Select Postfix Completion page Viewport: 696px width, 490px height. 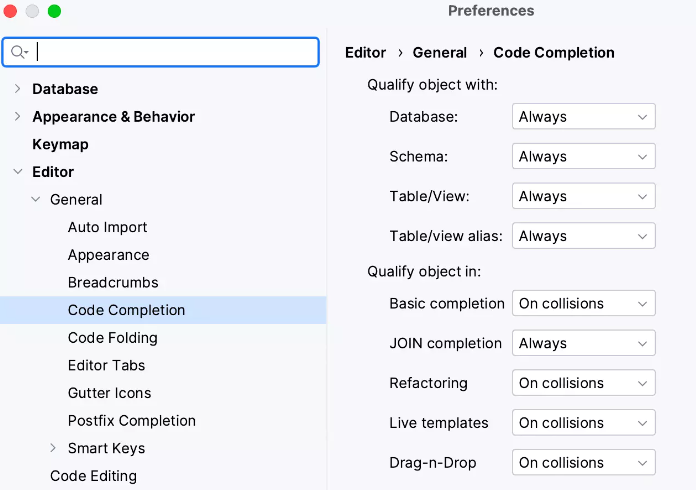[131, 421]
